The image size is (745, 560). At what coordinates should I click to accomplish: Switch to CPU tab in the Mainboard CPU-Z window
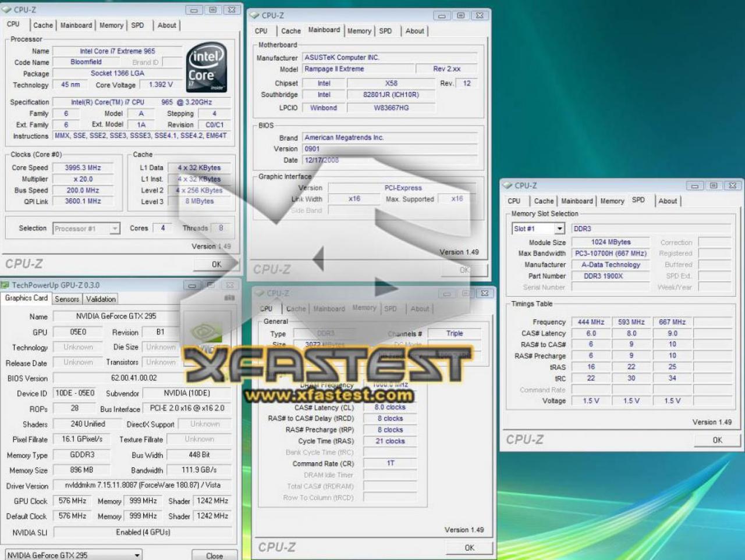[261, 31]
